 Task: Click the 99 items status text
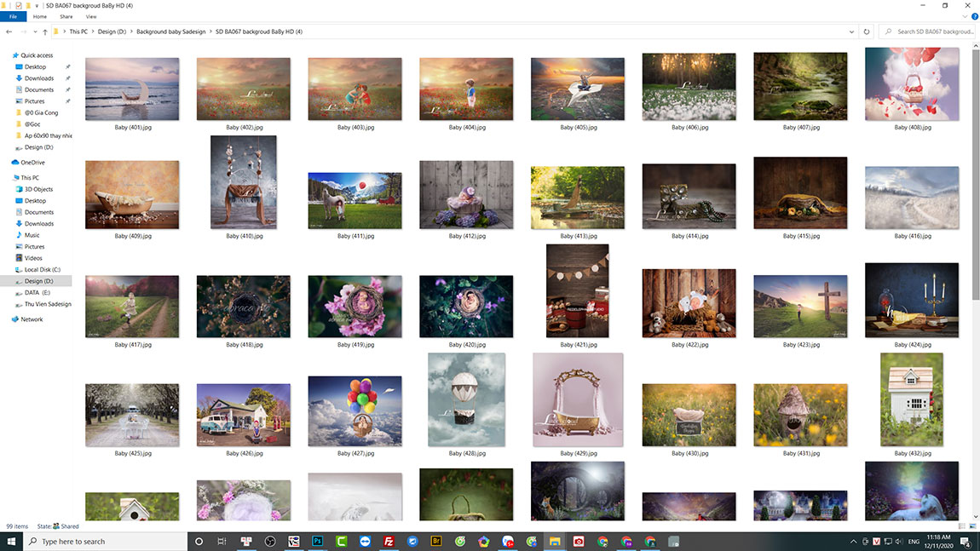[18, 526]
